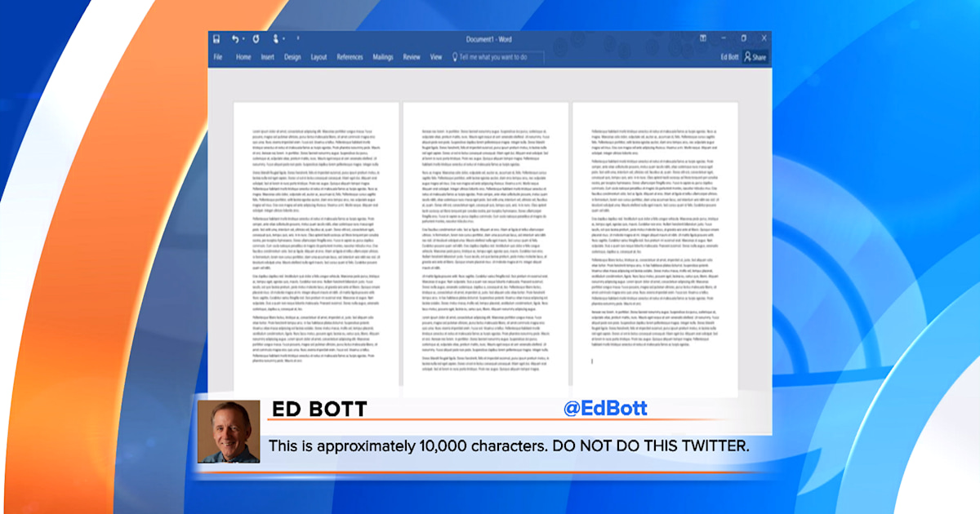Image resolution: width=980 pixels, height=514 pixels.
Task: Click the Touch/Mouse mode icon
Action: (277, 39)
